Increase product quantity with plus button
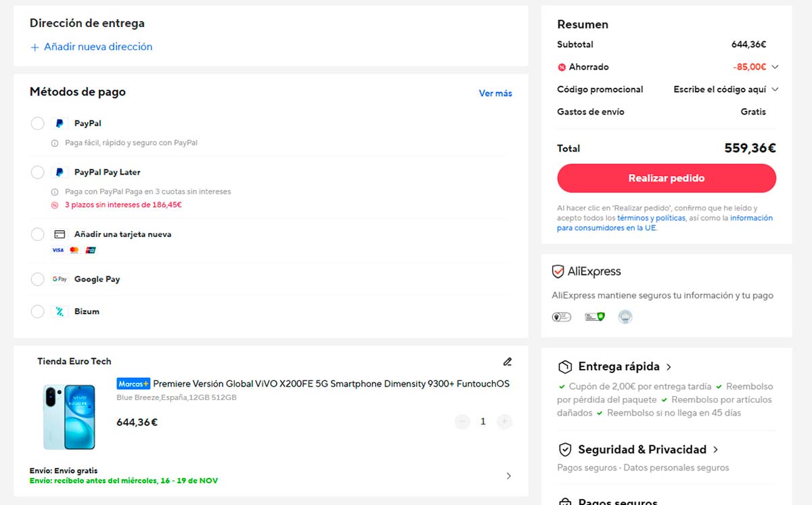The width and height of the screenshot is (812, 505). click(x=504, y=422)
